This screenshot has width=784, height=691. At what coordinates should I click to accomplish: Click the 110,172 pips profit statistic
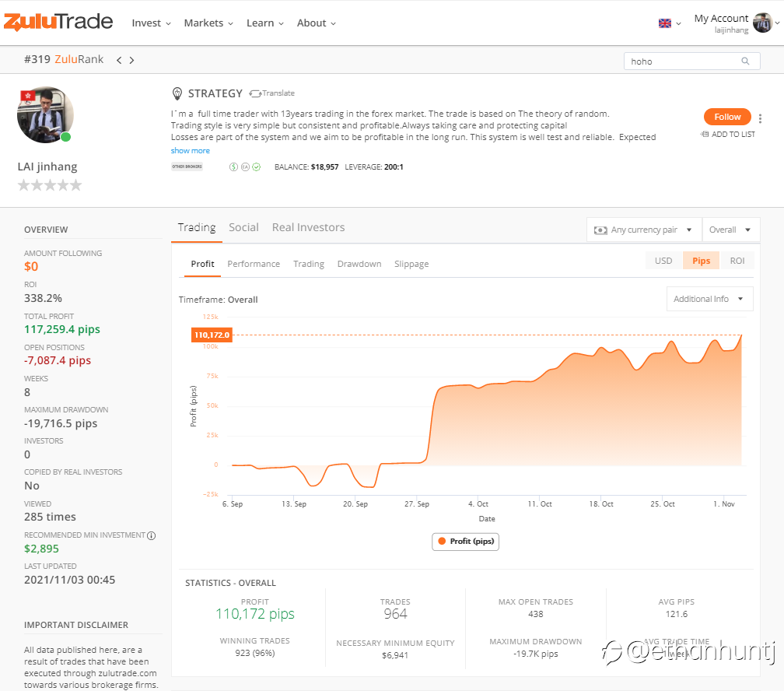tap(255, 614)
